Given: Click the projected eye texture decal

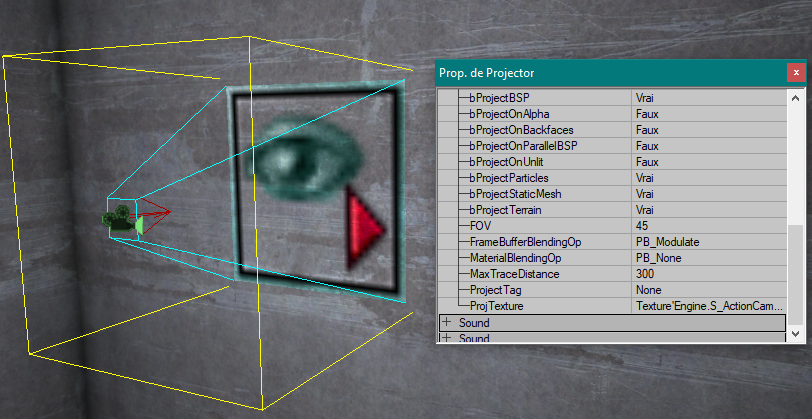Looking at the screenshot, I should pyautogui.click(x=315, y=191).
